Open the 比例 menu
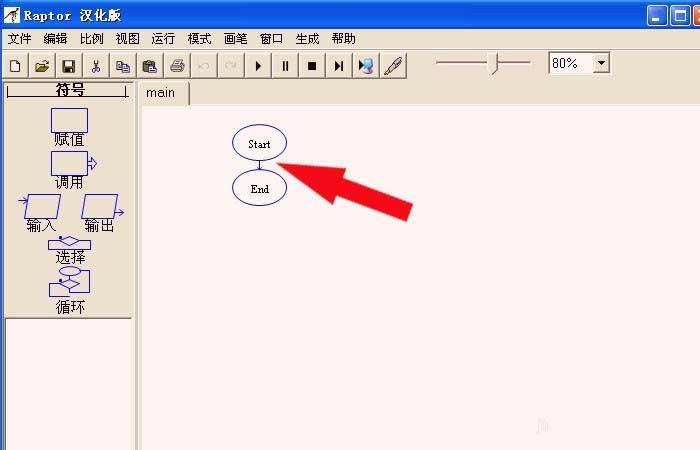 tap(92, 39)
